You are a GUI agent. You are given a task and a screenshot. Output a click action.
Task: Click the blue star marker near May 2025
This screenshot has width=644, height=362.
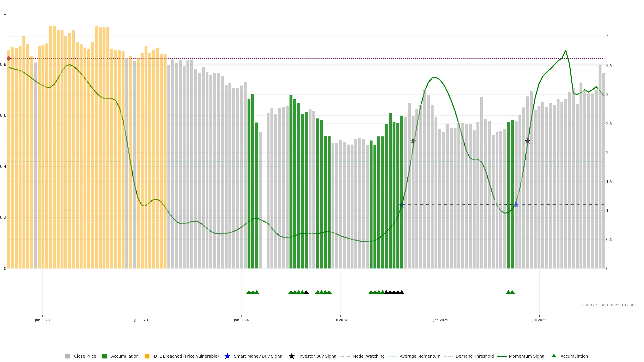click(516, 205)
